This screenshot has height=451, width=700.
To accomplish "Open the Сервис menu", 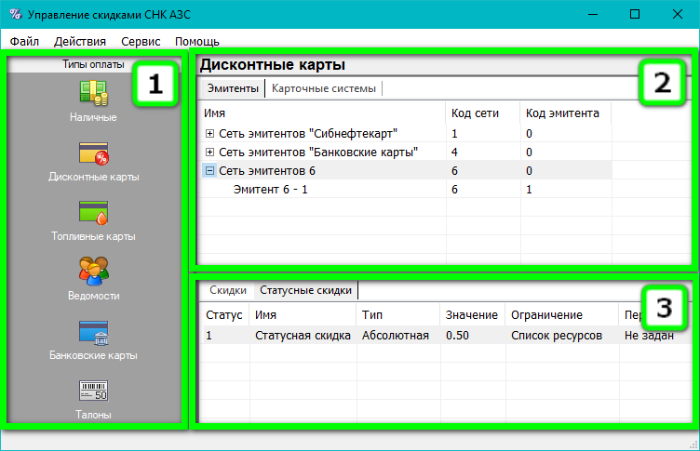I will (140, 41).
